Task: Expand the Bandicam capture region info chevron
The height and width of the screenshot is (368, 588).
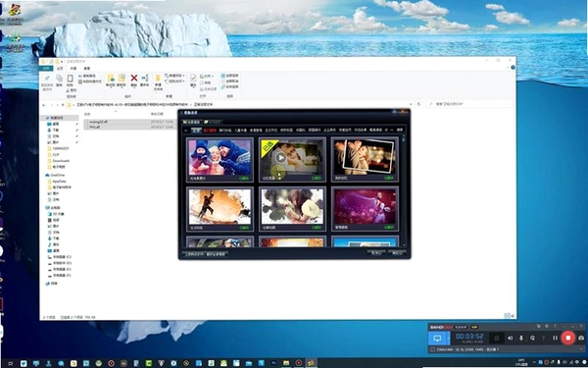Action: pos(581,349)
